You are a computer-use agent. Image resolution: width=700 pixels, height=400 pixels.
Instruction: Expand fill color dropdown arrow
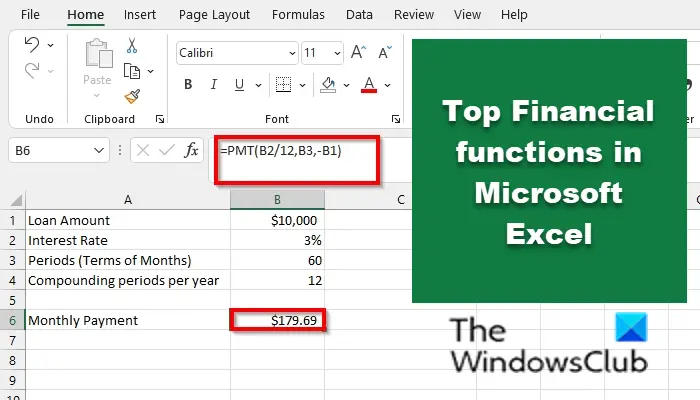(346, 85)
